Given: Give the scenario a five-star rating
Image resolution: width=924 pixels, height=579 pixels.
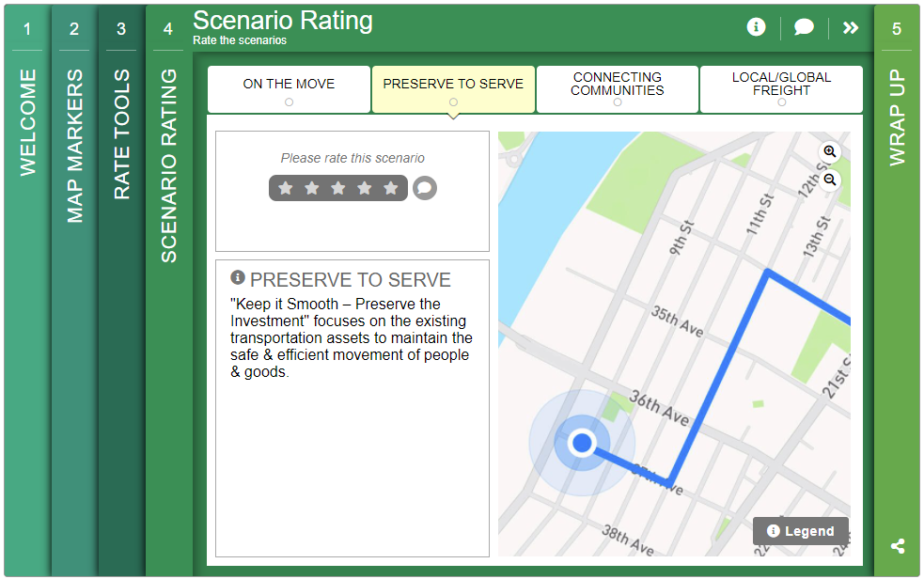Looking at the screenshot, I should (x=391, y=188).
